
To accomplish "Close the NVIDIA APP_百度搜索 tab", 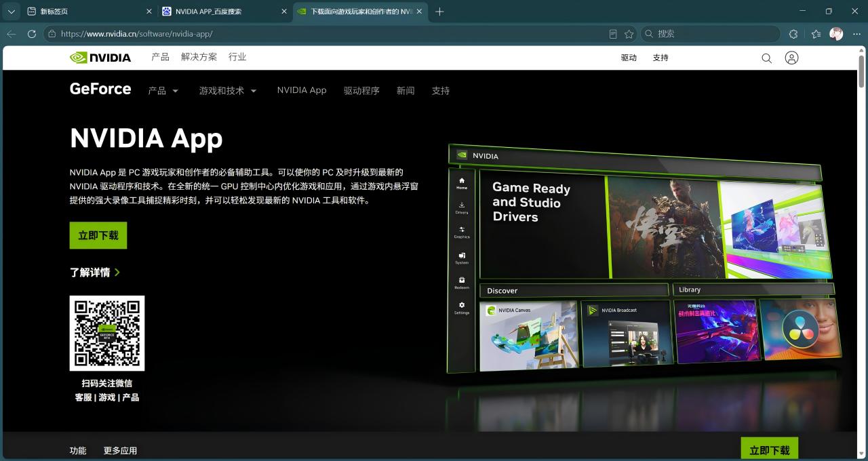I will (x=284, y=12).
